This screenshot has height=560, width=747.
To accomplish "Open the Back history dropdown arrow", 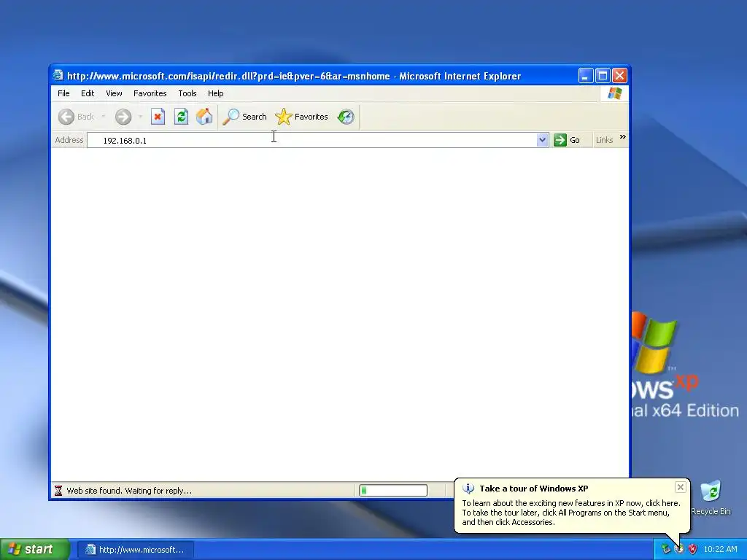I will [x=104, y=117].
